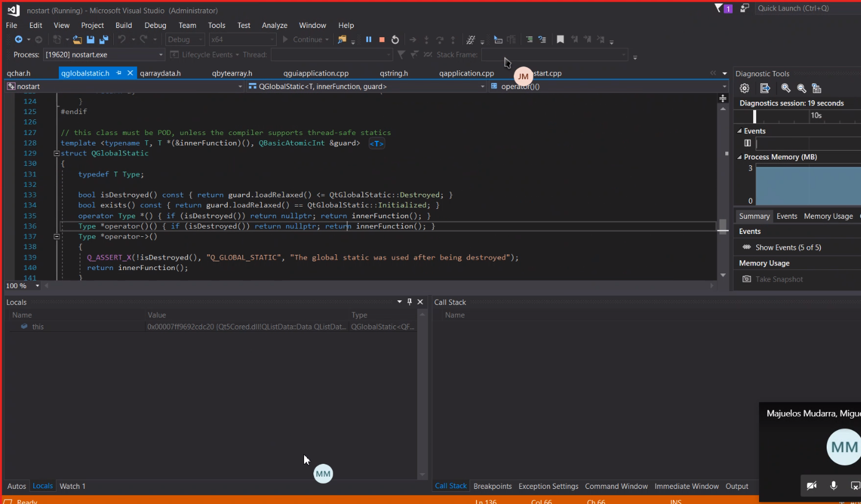Viewport: 861px width, 504px height.
Task: Restart the debug session
Action: (x=395, y=40)
